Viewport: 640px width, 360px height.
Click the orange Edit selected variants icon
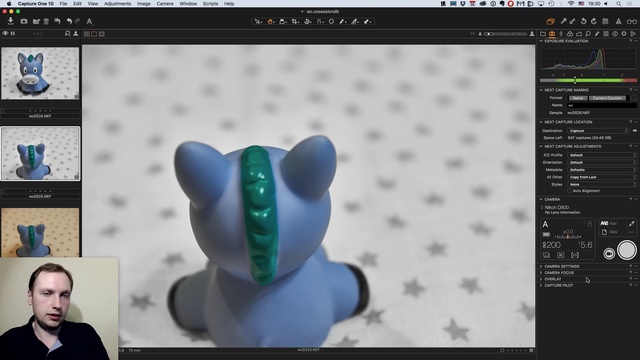tap(550, 22)
